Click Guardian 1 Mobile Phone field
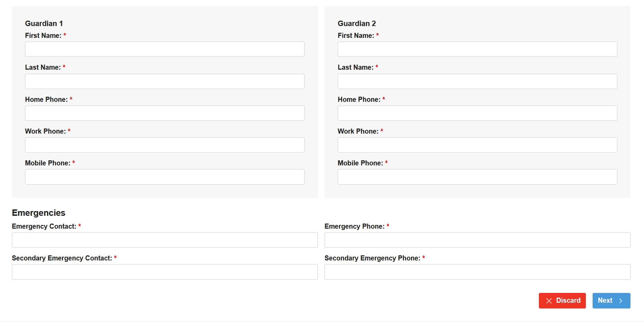 pyautogui.click(x=165, y=177)
